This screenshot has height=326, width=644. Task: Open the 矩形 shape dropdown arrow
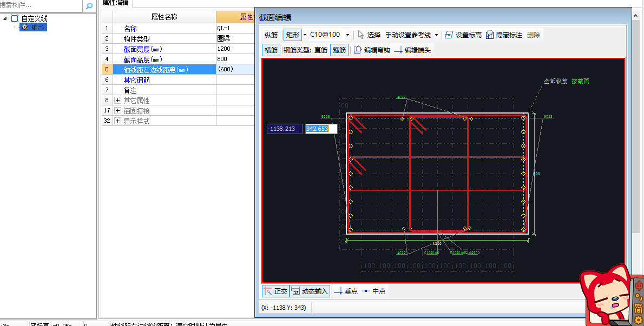tap(305, 35)
